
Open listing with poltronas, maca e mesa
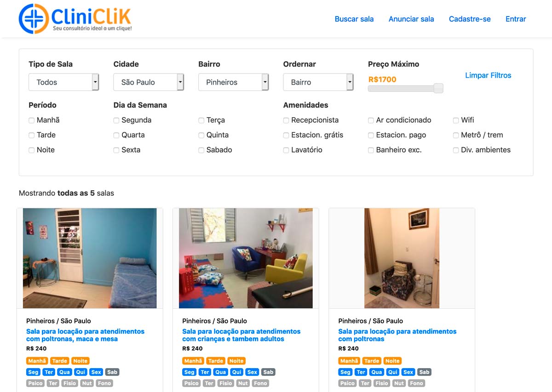click(85, 335)
